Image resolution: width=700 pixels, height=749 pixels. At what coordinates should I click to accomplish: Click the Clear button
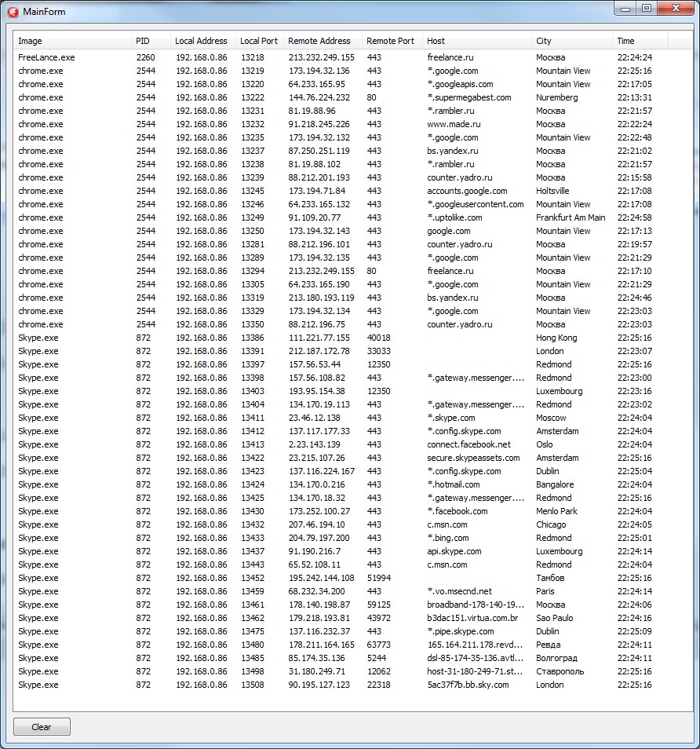coord(42,726)
